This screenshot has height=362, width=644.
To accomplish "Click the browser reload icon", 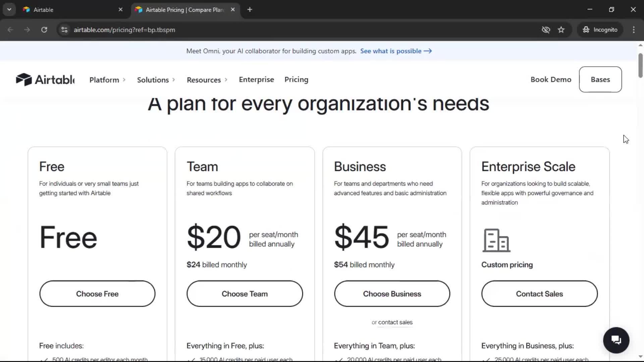I will 44,29.
